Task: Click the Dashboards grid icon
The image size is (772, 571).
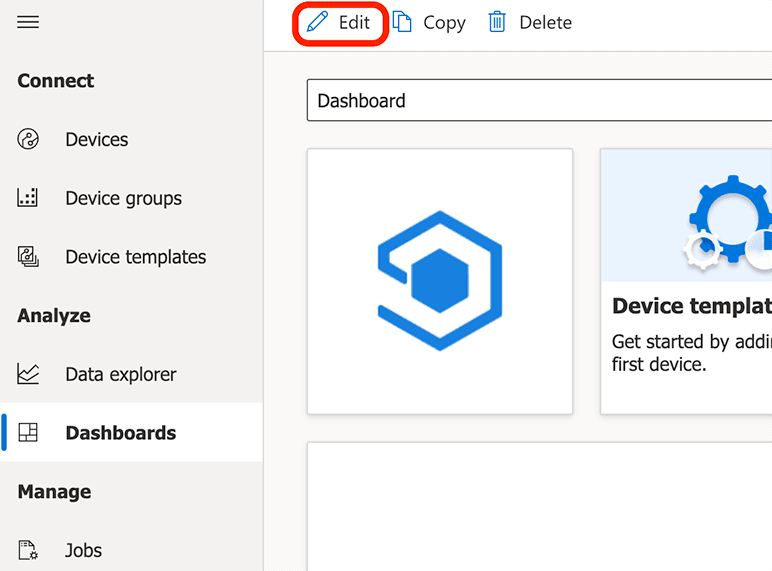Action: click(x=28, y=432)
